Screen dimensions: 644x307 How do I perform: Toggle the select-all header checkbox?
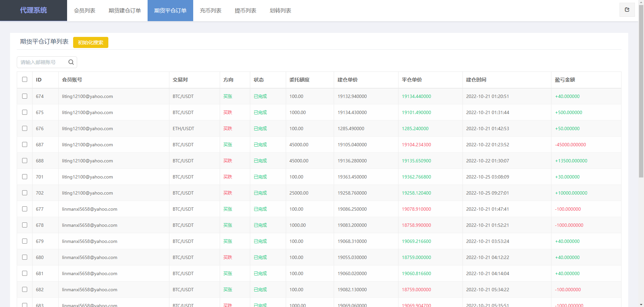click(x=24, y=80)
